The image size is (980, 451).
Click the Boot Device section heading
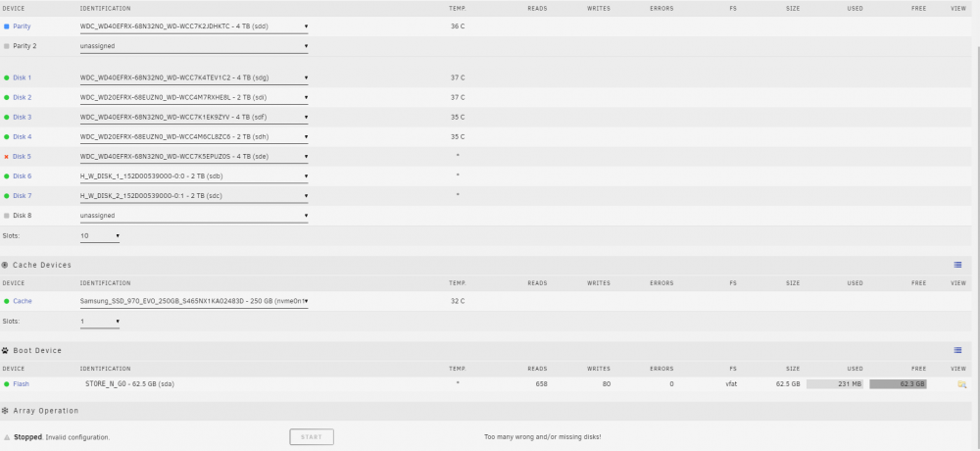tap(37, 351)
